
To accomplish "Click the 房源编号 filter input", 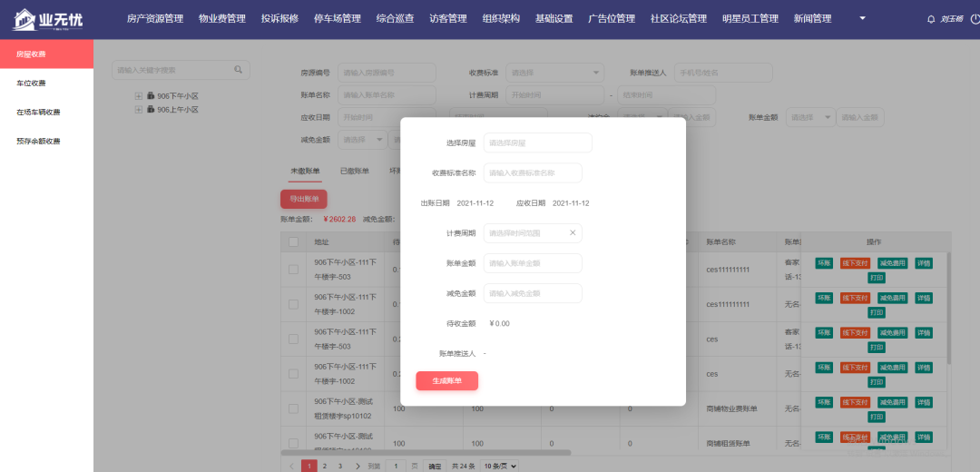I will (387, 73).
